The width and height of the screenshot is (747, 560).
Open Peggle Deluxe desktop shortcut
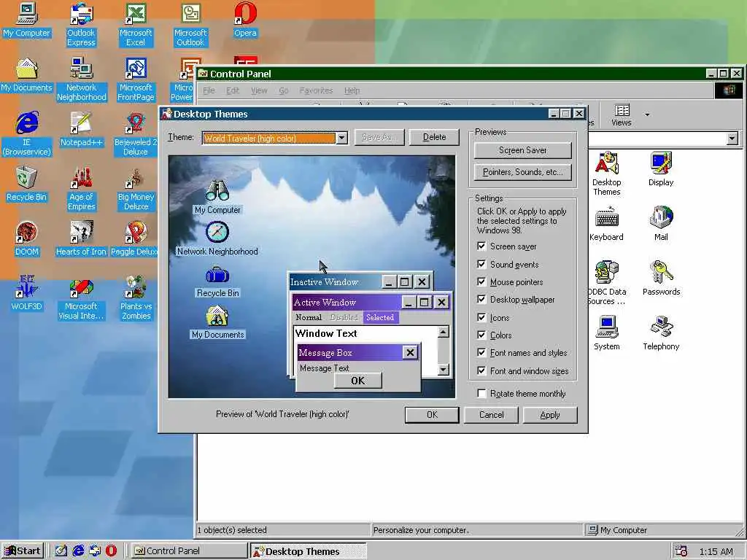point(135,239)
